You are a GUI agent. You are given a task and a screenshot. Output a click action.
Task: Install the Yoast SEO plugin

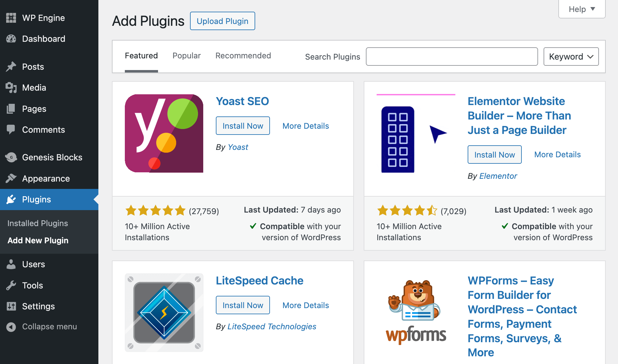[x=243, y=126]
